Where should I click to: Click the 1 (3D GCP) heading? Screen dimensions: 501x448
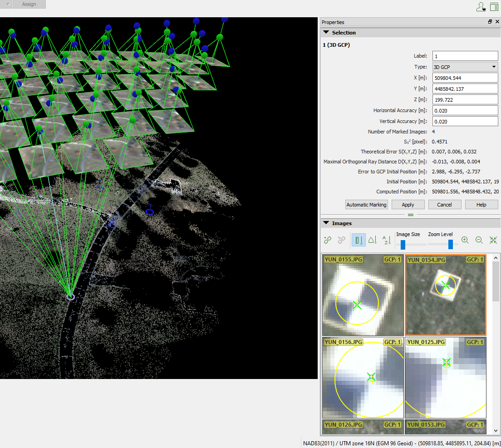[336, 45]
